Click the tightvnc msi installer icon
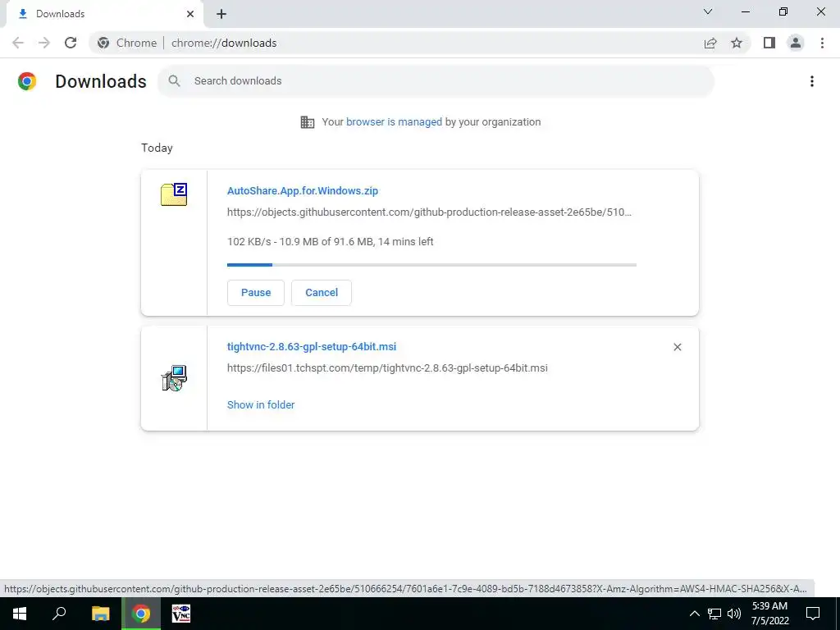Screen dimensions: 840x630 [174, 378]
